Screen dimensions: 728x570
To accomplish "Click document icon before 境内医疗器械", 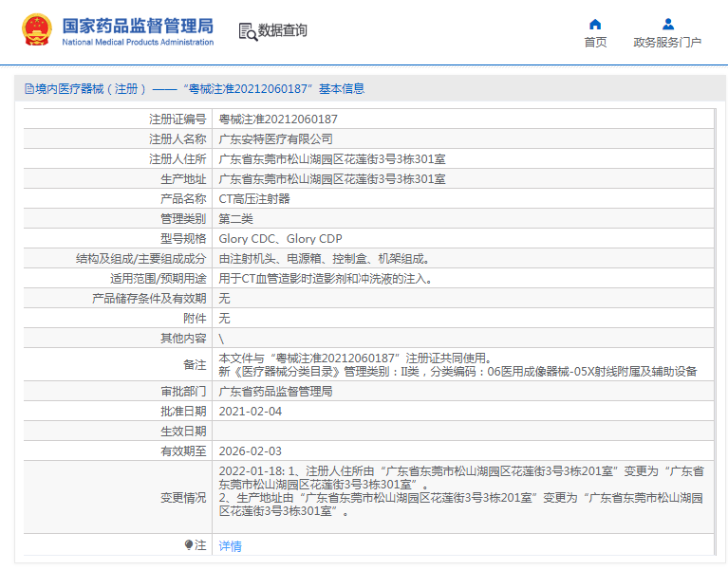I will coord(29,88).
